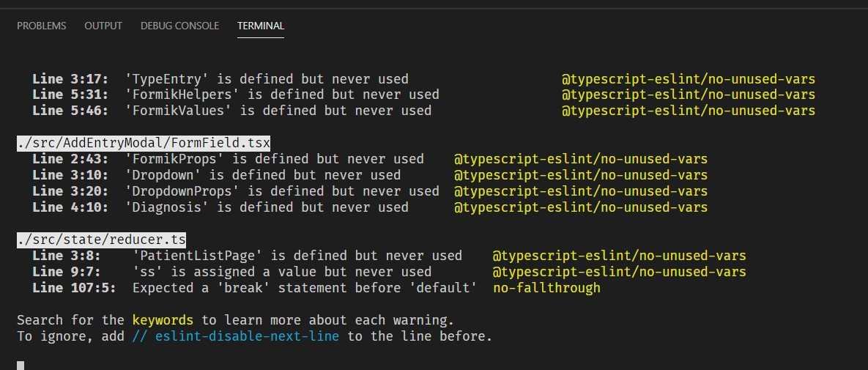Click no-unused-vars rule beside 'FormikValues' warning
Image resolution: width=868 pixels, height=370 pixels.
(689, 111)
